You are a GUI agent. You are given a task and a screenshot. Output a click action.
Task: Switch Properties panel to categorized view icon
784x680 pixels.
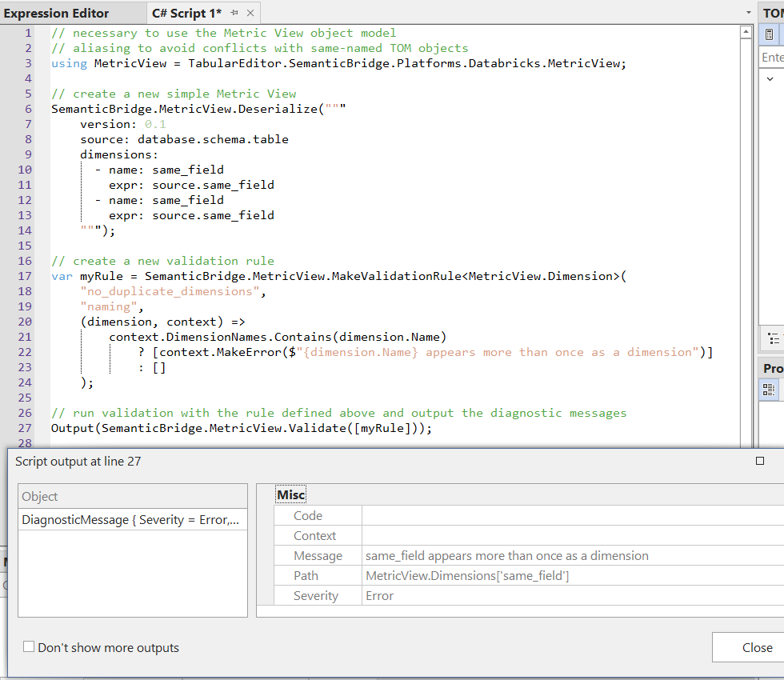click(769, 390)
